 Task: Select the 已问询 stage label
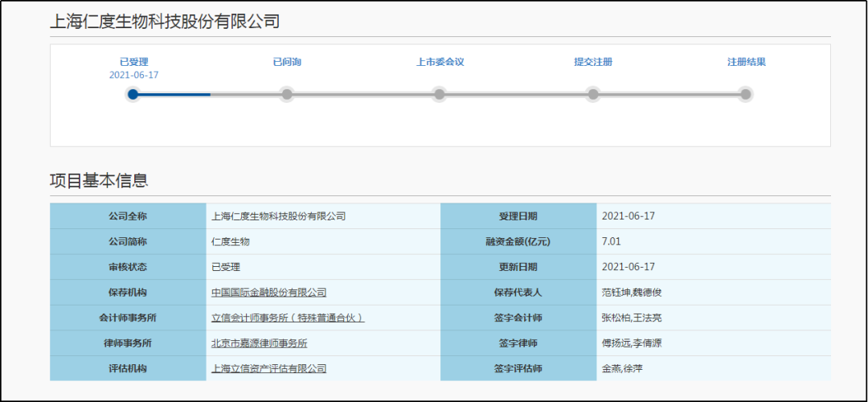(287, 62)
